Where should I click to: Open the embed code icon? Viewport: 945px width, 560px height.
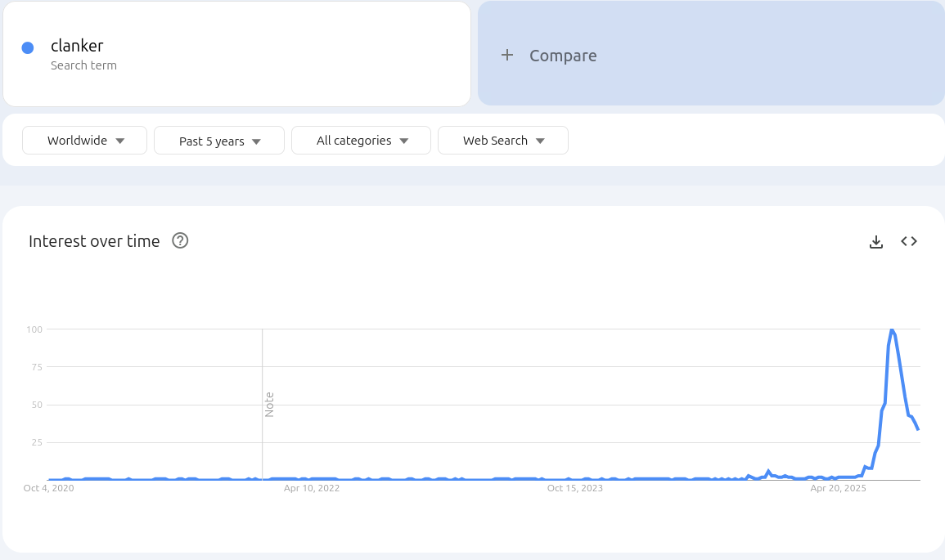coord(909,241)
